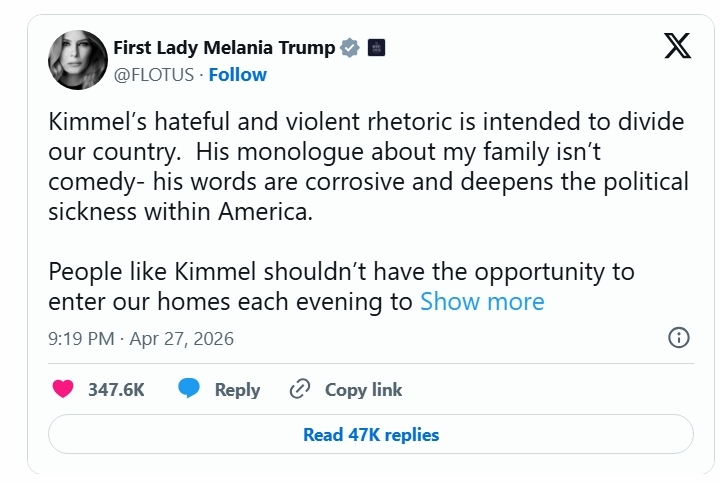This screenshot has width=721, height=482.
Task: Click the chain link icon
Action: (299, 390)
